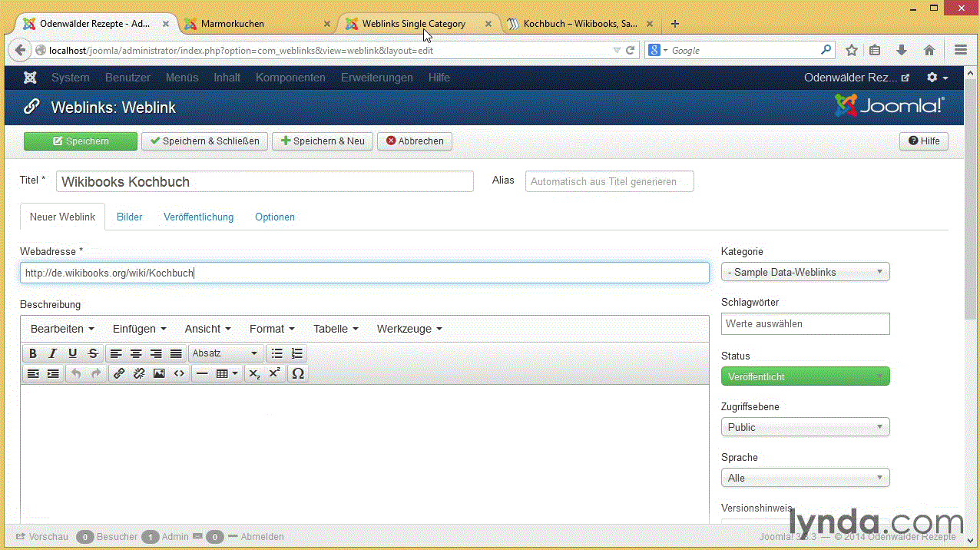Toggle strikethrough text formatting
980x550 pixels.
[x=92, y=353]
